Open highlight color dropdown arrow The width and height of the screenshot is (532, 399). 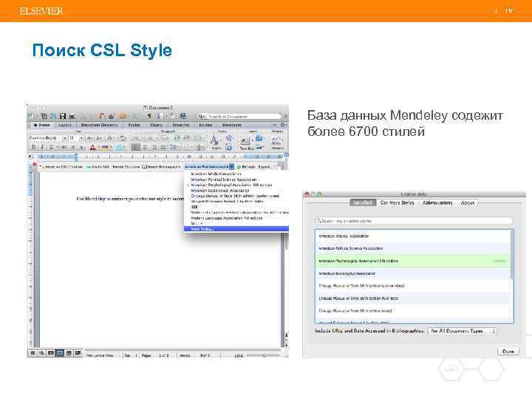pos(111,147)
